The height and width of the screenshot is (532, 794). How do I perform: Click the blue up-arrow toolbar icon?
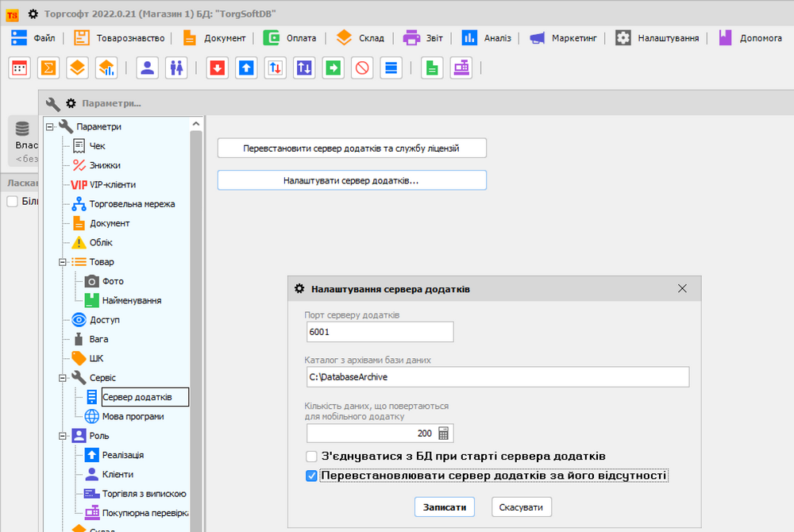pos(246,68)
